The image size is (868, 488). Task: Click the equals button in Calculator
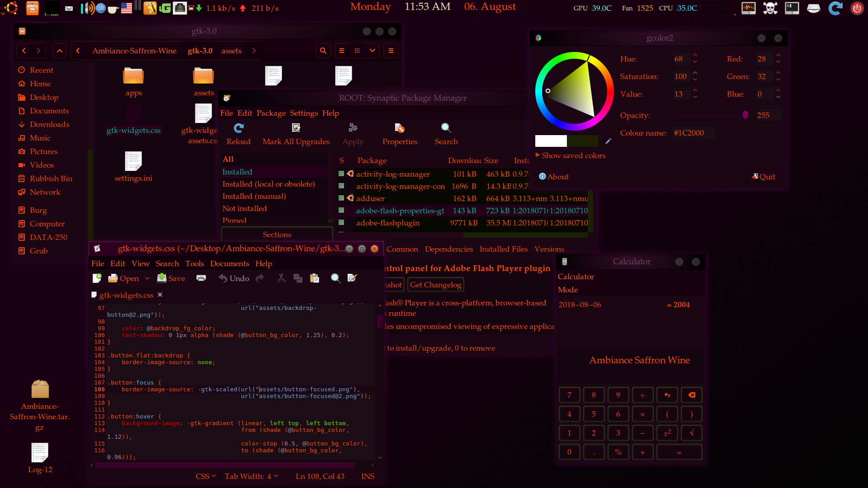(679, 452)
